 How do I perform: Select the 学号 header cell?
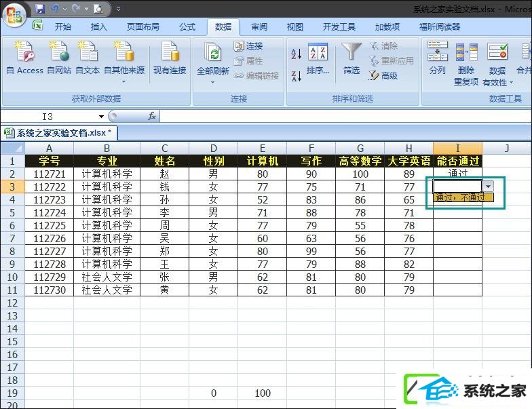49,161
